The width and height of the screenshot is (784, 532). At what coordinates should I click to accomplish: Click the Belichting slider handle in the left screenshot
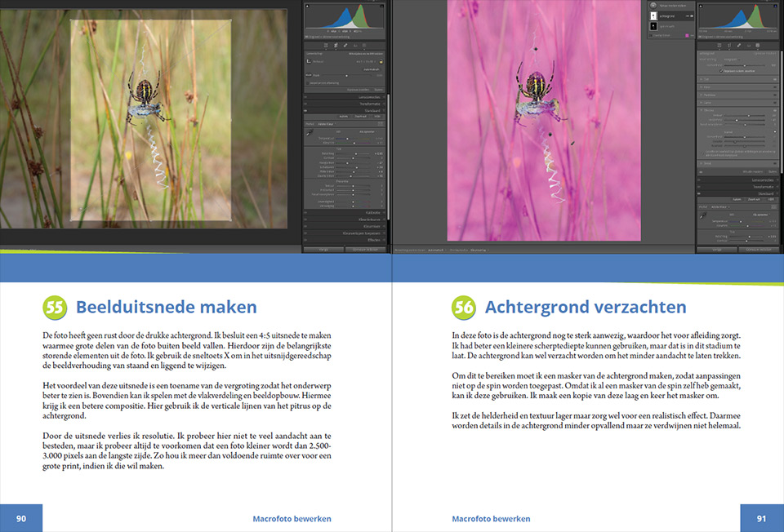coord(355,154)
